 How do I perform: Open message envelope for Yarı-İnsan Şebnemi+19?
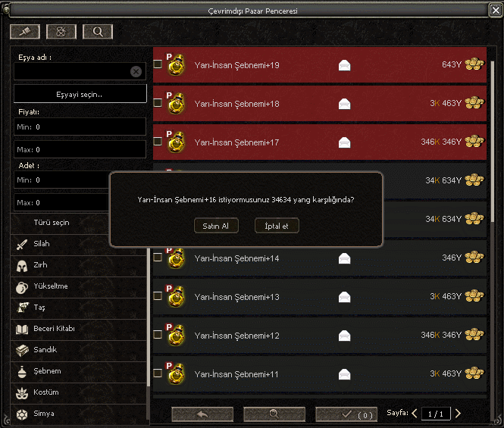coord(344,65)
